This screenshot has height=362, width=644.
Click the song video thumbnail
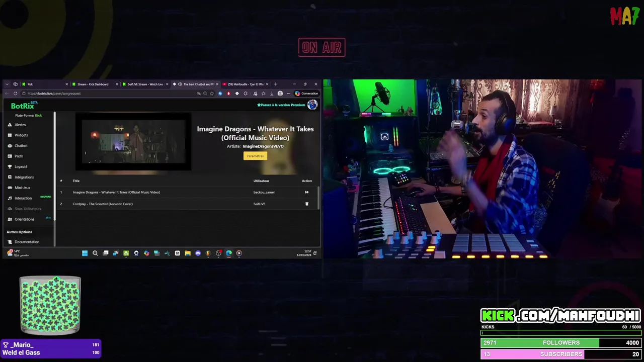(133, 142)
